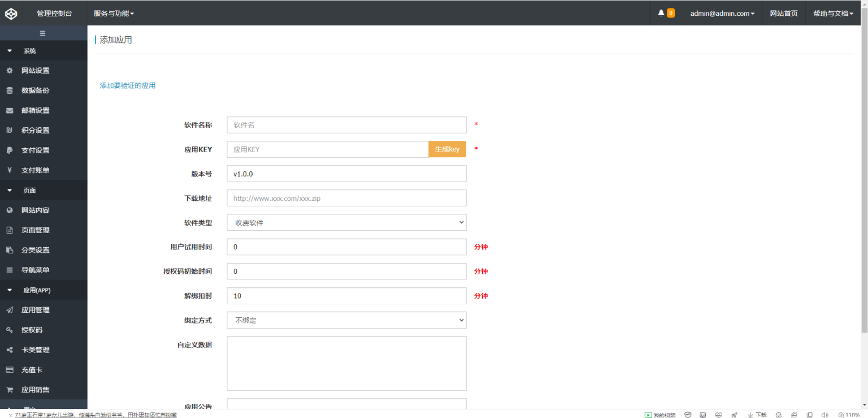The height and width of the screenshot is (418, 868).
Task: Click the 软件名称 input field
Action: pos(346,125)
